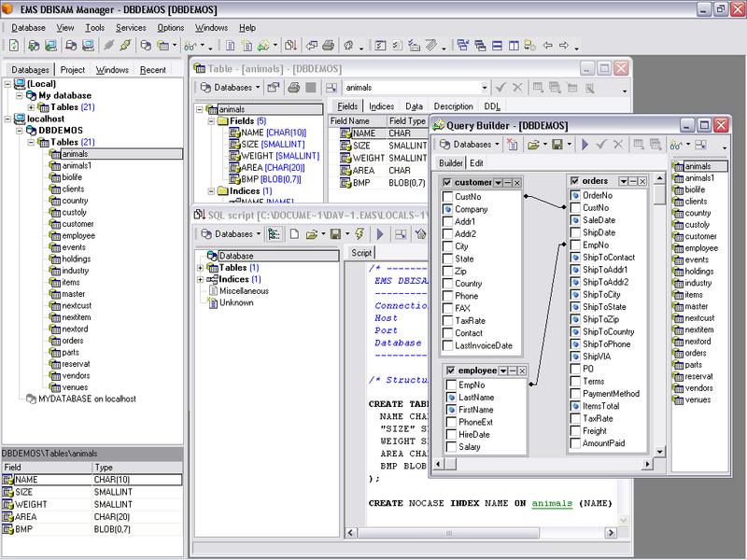Click the save diskette icon in SQL script toolbar
747x560 pixels.
coord(335,234)
